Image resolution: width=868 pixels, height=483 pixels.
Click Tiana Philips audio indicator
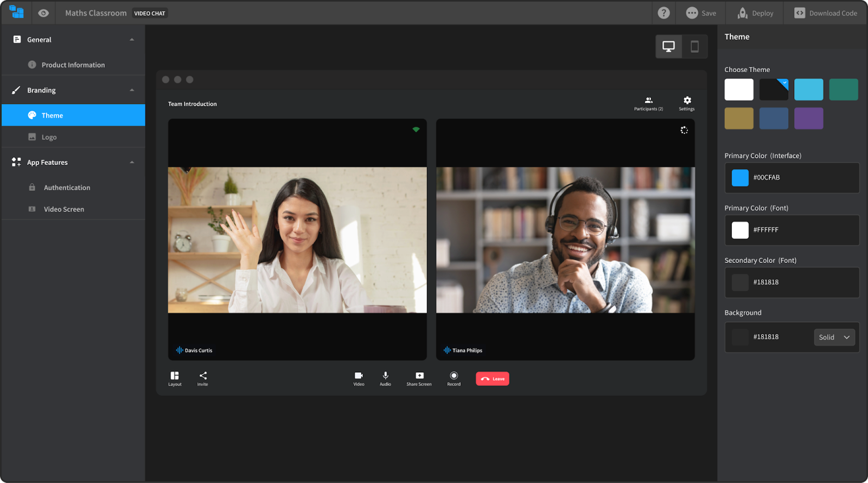(447, 350)
